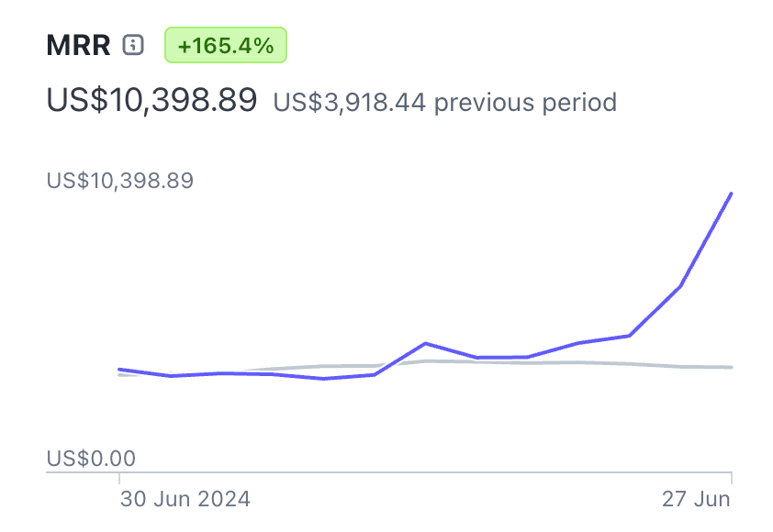The width and height of the screenshot is (773, 532).
Task: Select the 30 Jun 2024 axis date
Action: pyautogui.click(x=185, y=500)
